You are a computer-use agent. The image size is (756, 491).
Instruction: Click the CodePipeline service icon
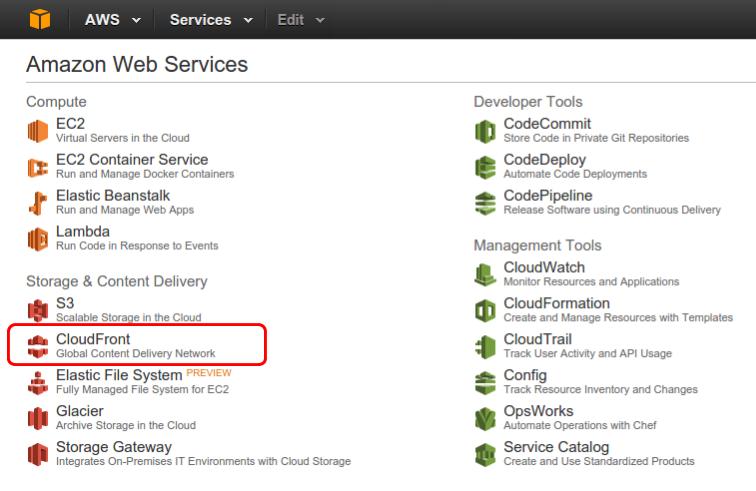click(485, 203)
